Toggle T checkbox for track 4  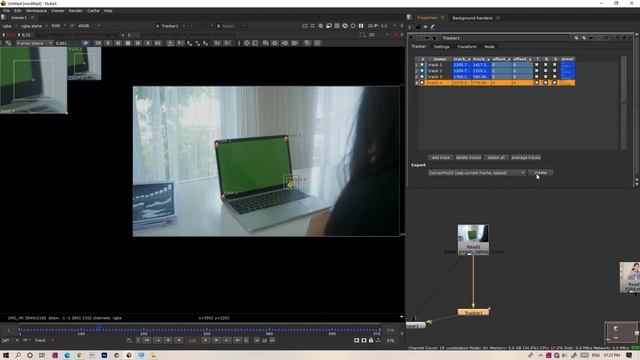(x=537, y=82)
